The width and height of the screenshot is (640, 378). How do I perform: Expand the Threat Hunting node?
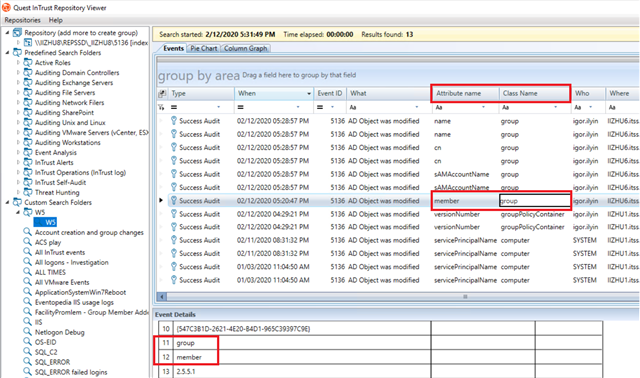coord(18,192)
